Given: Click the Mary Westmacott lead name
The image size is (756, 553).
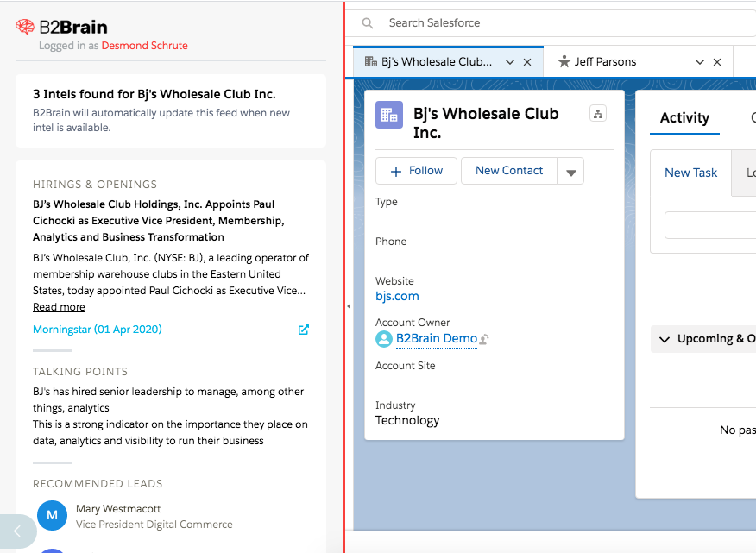Looking at the screenshot, I should [118, 509].
